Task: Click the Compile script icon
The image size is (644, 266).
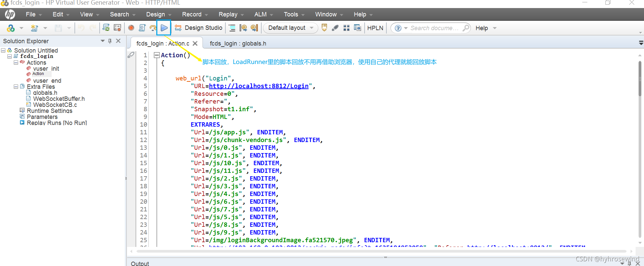Action: 142,28
